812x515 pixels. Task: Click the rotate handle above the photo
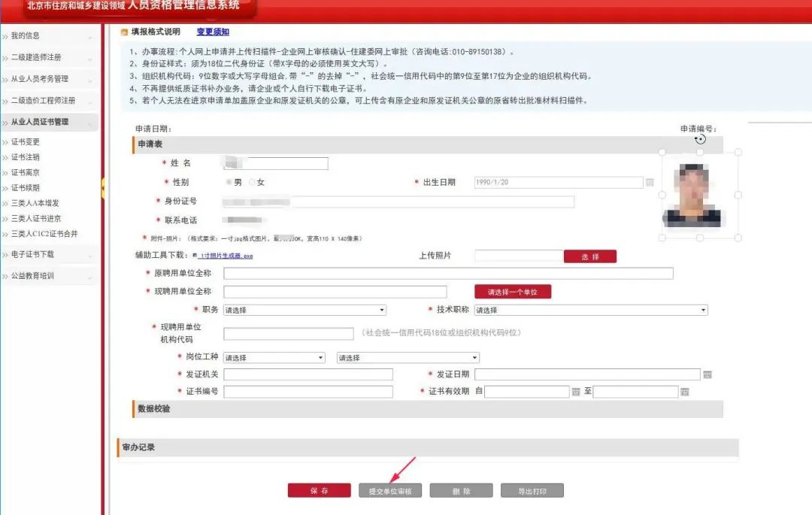pos(700,139)
